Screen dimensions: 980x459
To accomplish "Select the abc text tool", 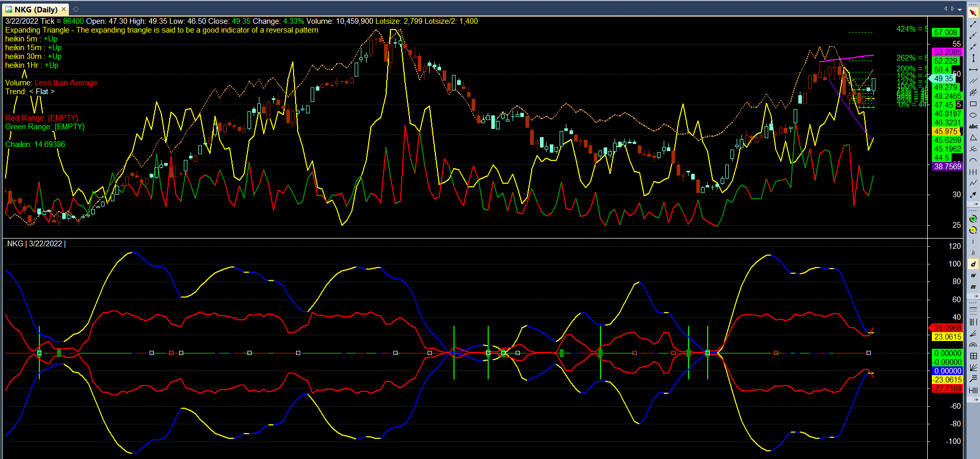I will (973, 126).
